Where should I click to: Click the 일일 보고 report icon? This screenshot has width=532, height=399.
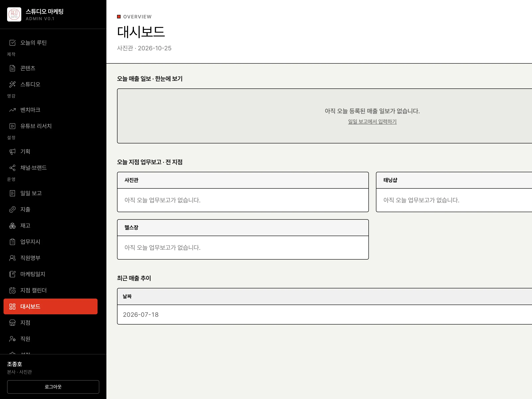tap(12, 193)
